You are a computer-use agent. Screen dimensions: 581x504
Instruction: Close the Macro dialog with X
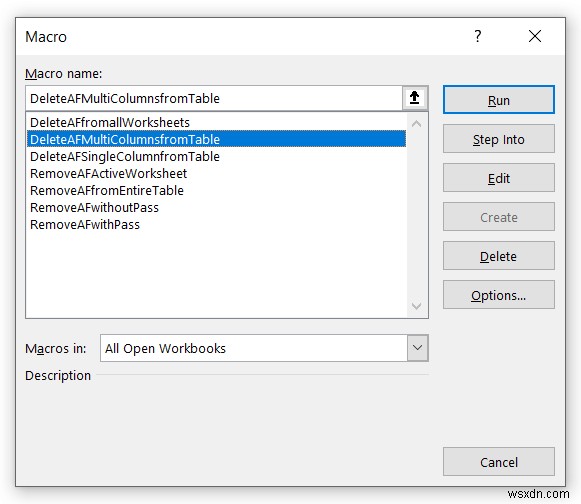tap(535, 36)
